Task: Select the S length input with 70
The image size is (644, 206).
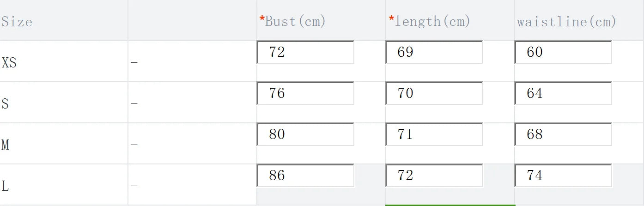Action: tap(434, 93)
